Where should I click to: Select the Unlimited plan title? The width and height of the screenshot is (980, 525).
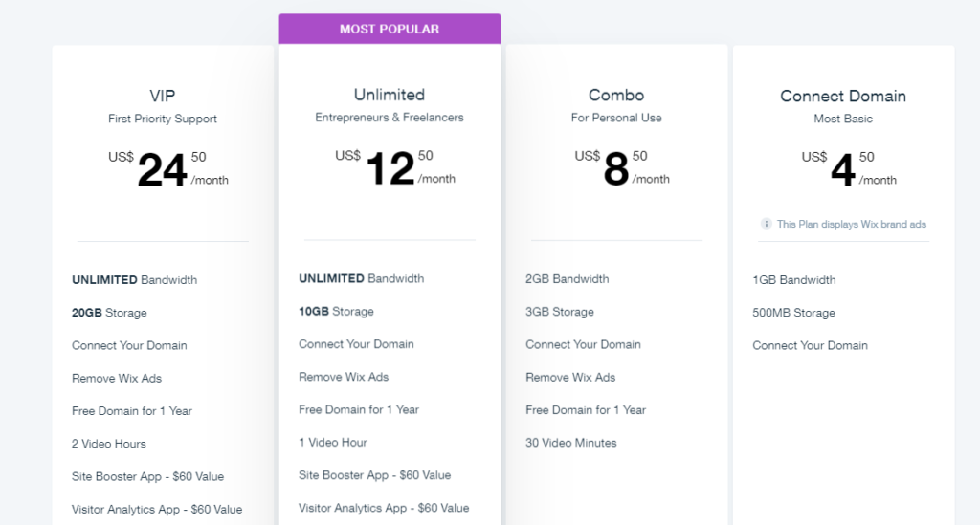(390, 95)
